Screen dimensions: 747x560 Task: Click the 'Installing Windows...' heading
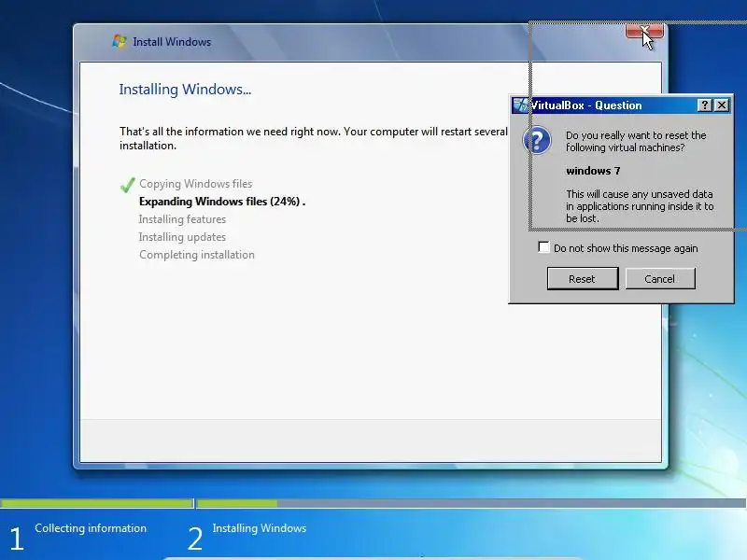(185, 89)
